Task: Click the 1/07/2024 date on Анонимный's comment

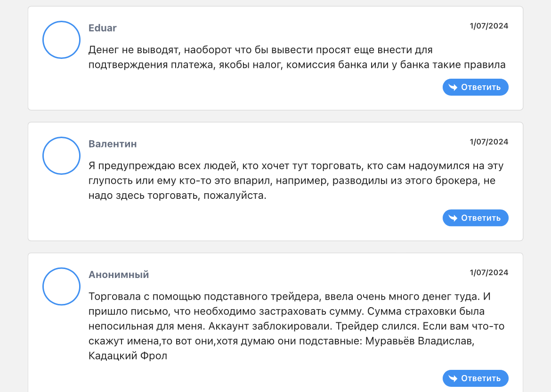Action: coord(489,272)
